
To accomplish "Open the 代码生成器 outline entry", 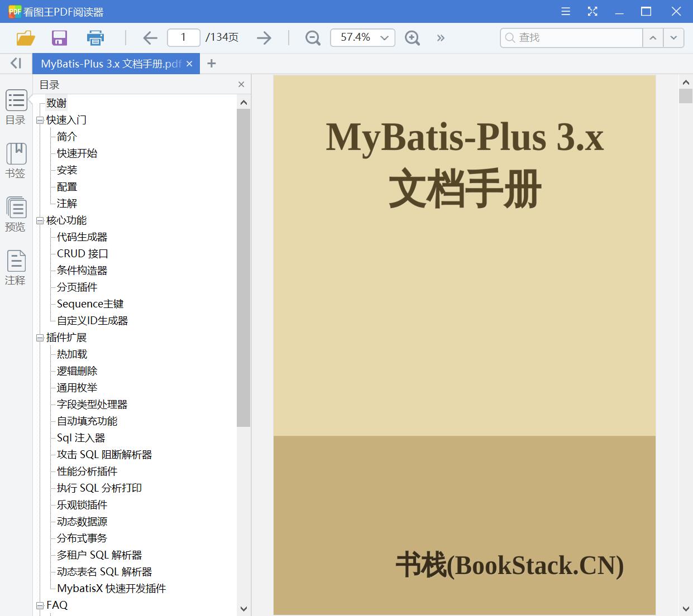I will click(82, 237).
